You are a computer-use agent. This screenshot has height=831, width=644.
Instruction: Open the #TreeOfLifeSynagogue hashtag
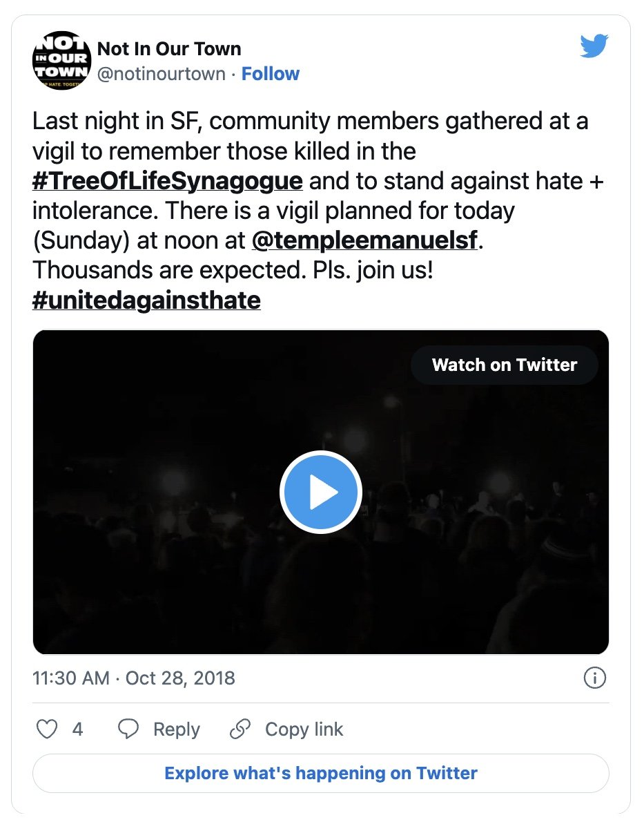[x=167, y=181]
